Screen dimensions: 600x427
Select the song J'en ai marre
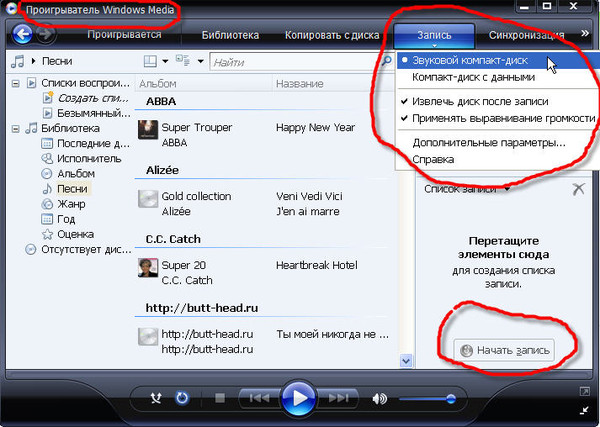pyautogui.click(x=308, y=212)
